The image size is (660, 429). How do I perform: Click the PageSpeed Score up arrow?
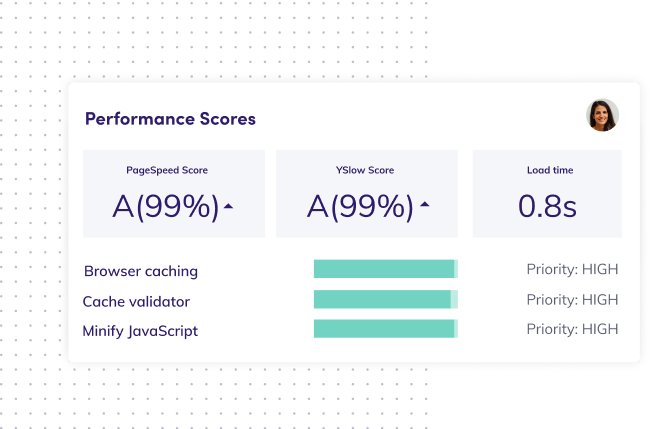(x=228, y=206)
